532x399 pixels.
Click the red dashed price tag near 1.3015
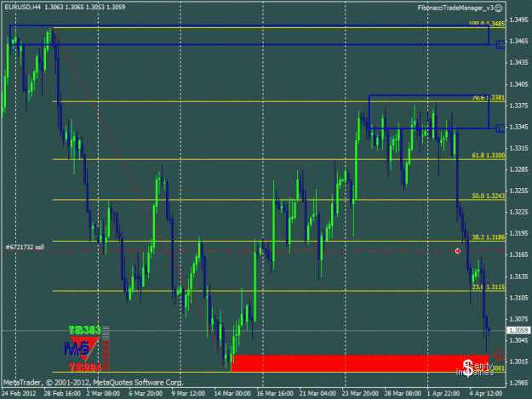(501, 356)
